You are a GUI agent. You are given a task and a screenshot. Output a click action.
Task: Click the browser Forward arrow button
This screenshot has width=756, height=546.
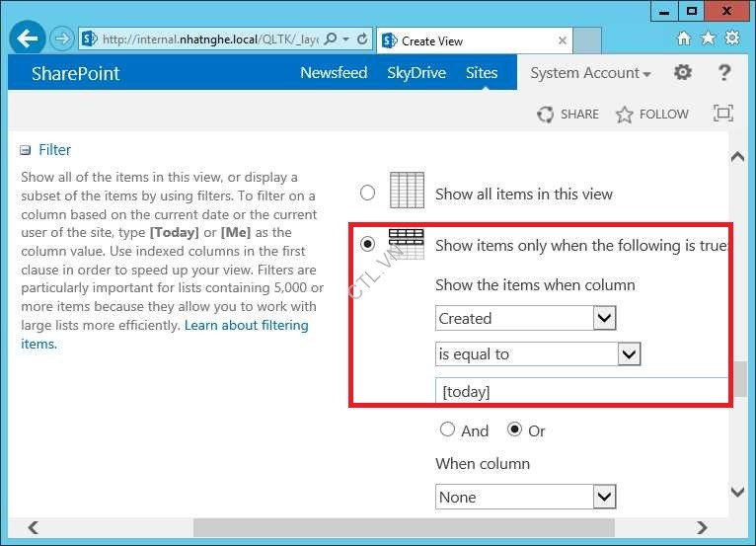pyautogui.click(x=62, y=39)
